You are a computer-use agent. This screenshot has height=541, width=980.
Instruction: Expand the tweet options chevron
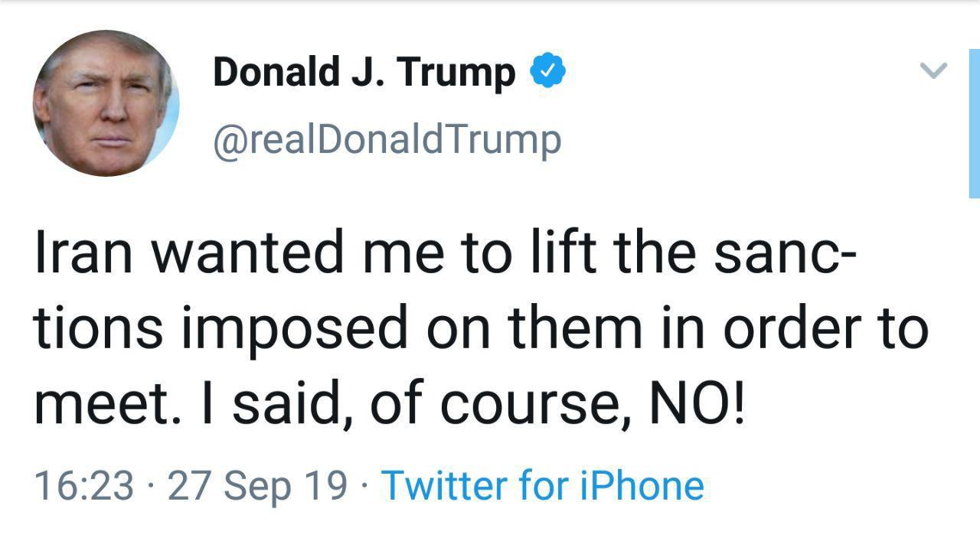tap(933, 71)
